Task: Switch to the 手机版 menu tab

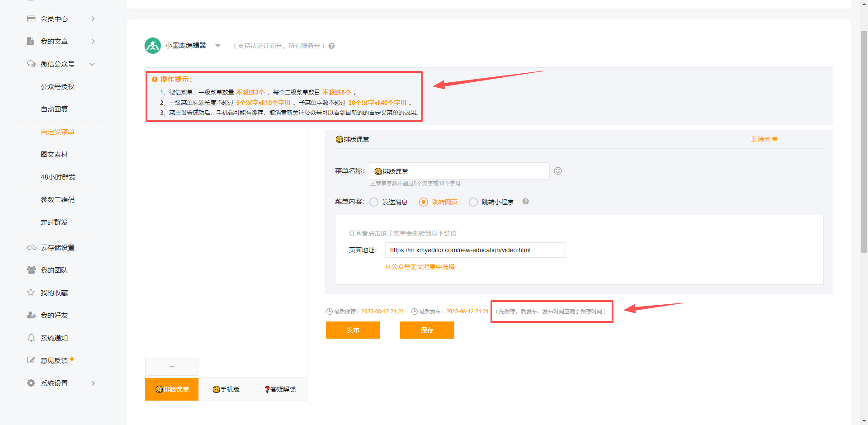Action: pos(226,389)
